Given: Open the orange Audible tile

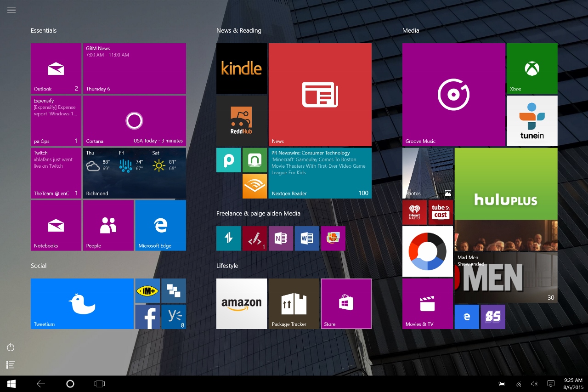Looking at the screenshot, I should pyautogui.click(x=254, y=186).
